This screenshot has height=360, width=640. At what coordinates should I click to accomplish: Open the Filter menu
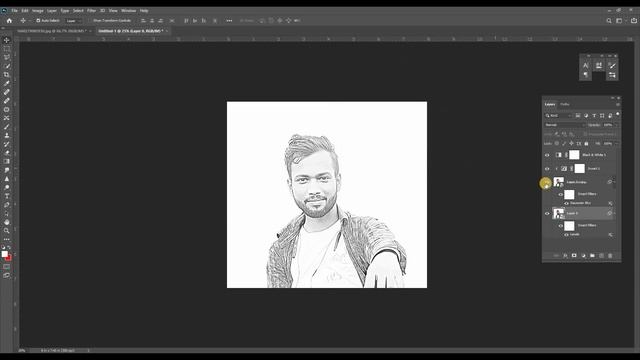coord(91,11)
